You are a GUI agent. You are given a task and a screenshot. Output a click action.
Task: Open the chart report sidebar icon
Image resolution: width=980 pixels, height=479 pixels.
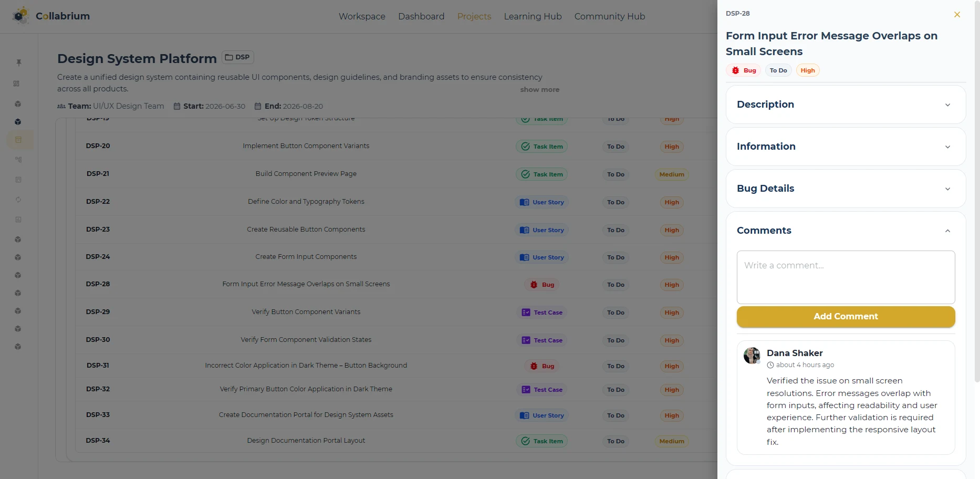tap(18, 220)
